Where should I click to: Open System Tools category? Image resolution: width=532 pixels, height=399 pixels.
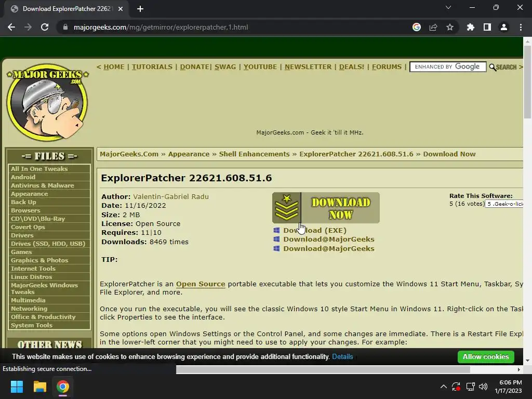(32, 325)
